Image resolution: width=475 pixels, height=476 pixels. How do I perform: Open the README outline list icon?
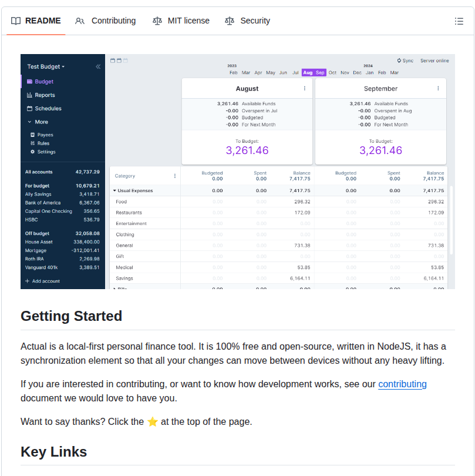(x=459, y=21)
